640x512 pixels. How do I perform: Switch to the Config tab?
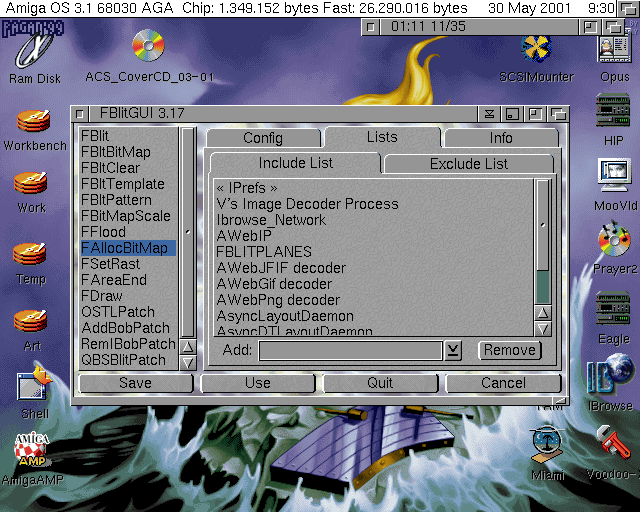263,138
